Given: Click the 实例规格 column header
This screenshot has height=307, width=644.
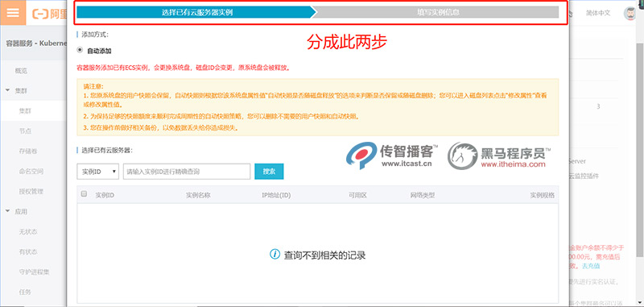Looking at the screenshot, I should click(x=542, y=195).
